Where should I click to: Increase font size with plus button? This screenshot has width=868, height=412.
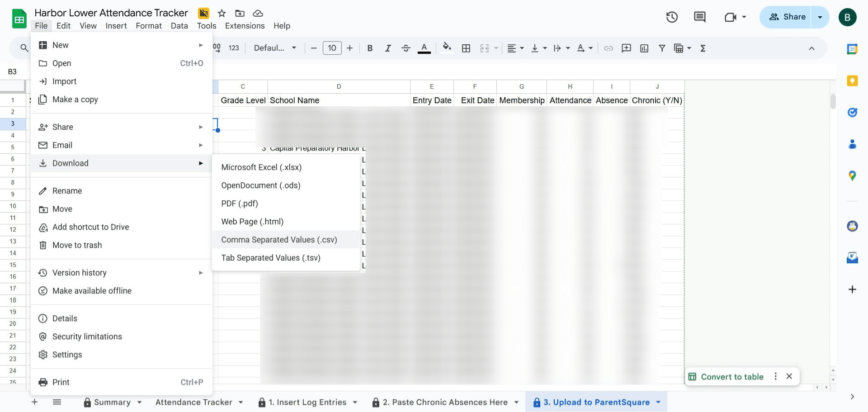pos(349,48)
